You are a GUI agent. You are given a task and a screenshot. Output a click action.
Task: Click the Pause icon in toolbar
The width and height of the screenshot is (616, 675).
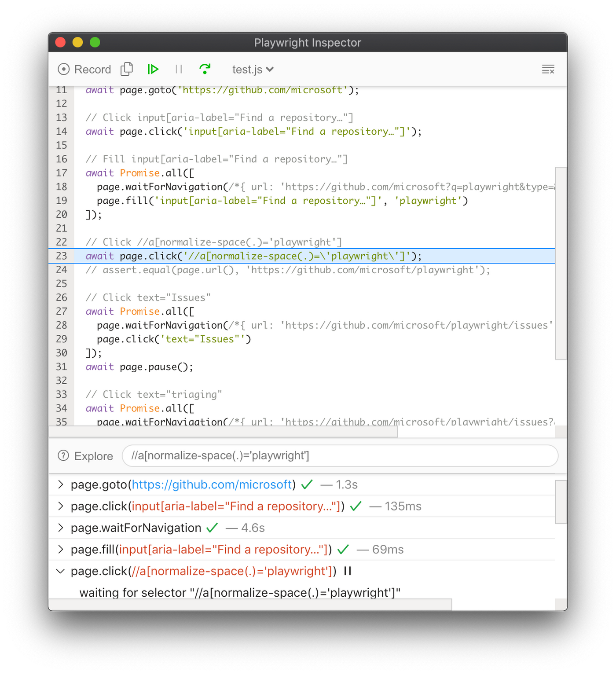[x=179, y=69]
